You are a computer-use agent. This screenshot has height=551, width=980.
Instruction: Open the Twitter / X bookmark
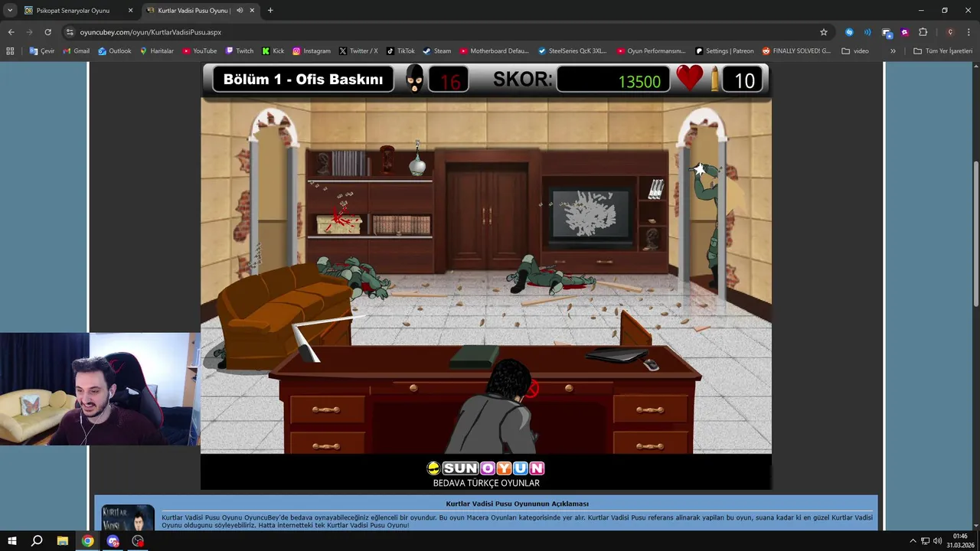click(x=358, y=51)
